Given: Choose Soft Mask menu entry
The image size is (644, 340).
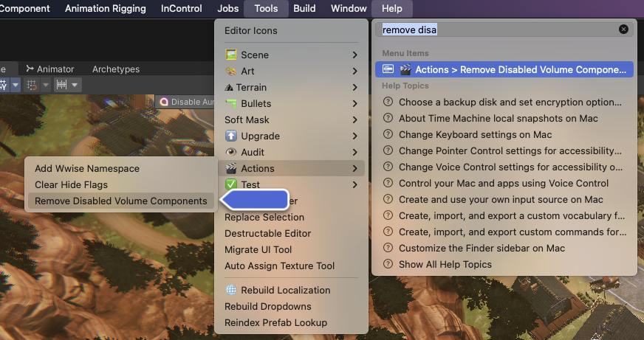Looking at the screenshot, I should coord(291,119).
